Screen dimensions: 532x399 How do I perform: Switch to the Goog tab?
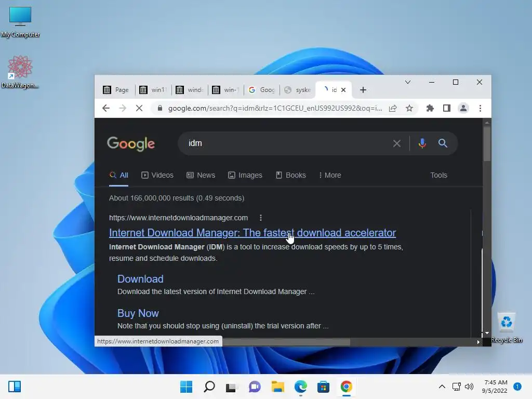(x=262, y=90)
